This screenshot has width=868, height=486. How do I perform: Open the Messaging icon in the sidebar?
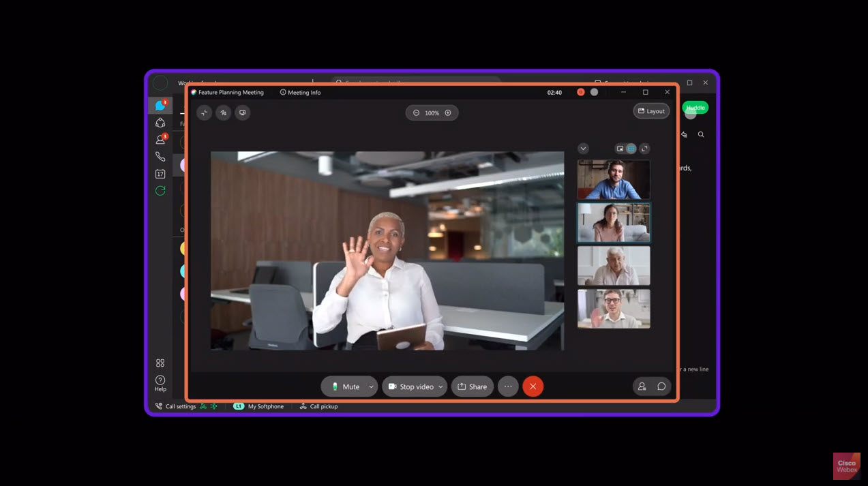pyautogui.click(x=160, y=106)
